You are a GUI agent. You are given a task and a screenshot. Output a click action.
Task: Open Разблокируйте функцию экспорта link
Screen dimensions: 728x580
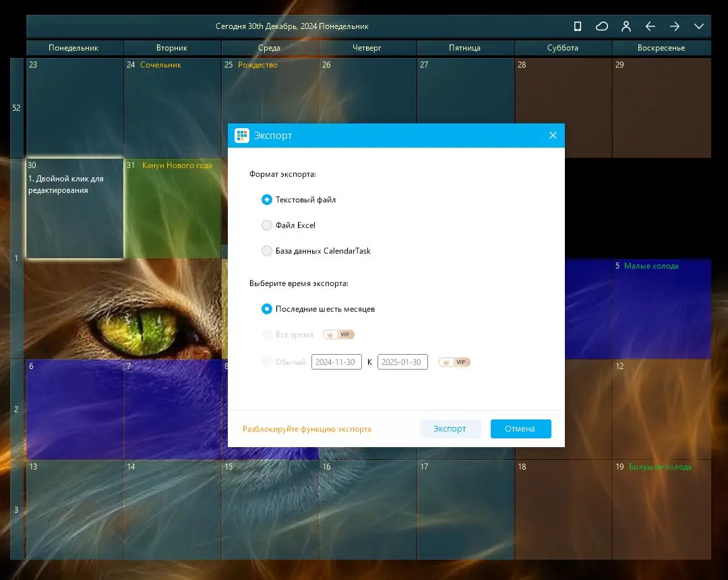pos(307,429)
